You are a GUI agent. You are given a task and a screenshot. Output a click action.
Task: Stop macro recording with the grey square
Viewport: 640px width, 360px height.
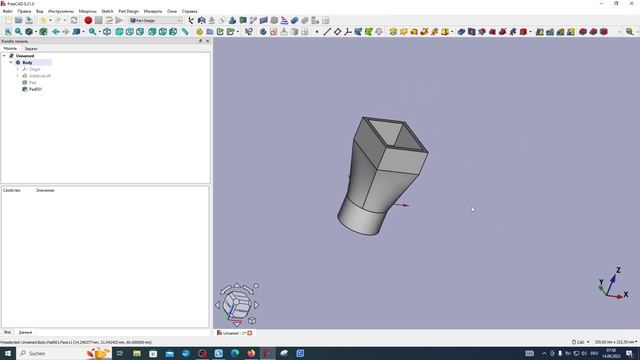(98, 20)
